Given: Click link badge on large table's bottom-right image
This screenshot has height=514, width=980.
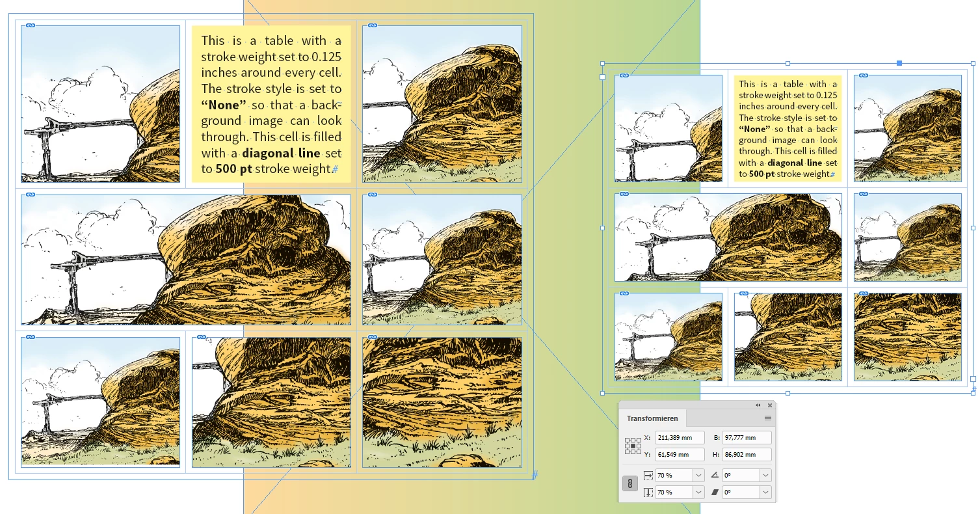Looking at the screenshot, I should click(x=372, y=337).
